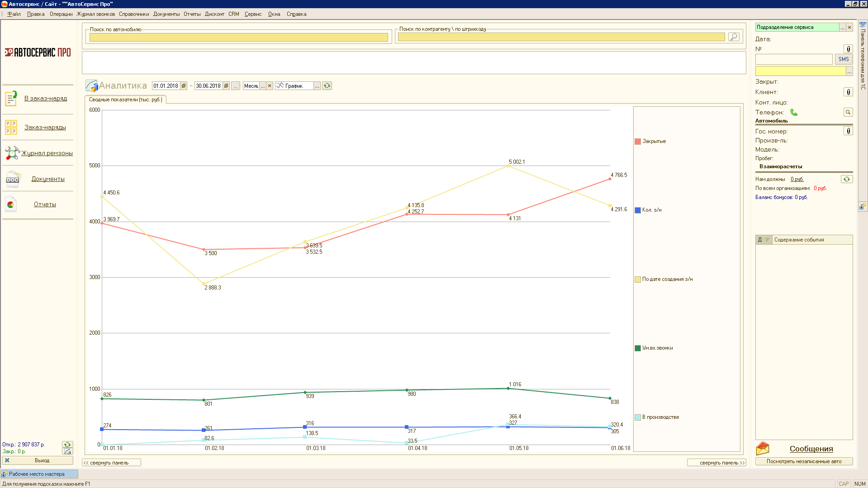Viewport: 868px width, 488px height.
Task: Clear the Месяц period selection
Action: tap(270, 86)
